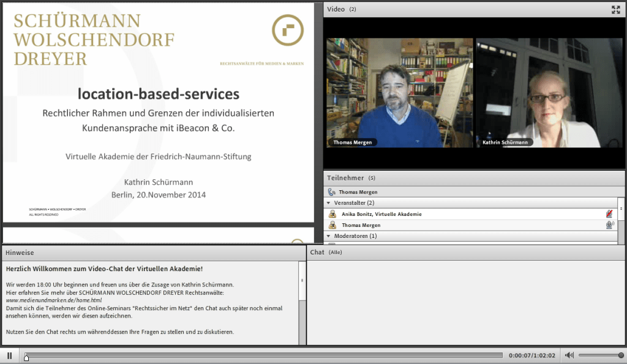The image size is (627, 364).
Task: Pause the webinar recording playback
Action: point(8,355)
